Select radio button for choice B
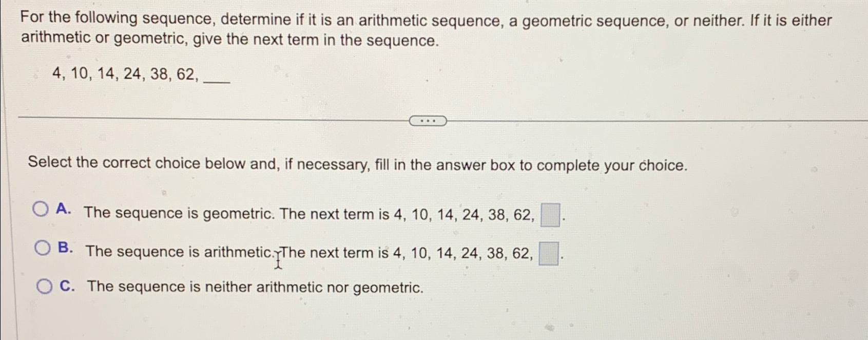Viewport: 868px width, 340px height. 43,248
